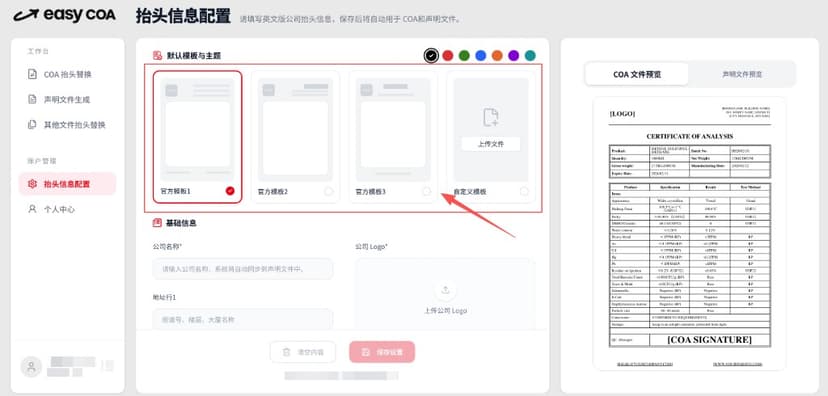Viewport: 828px width, 396px height.
Task: Choose the orange theme color
Action: tap(497, 55)
